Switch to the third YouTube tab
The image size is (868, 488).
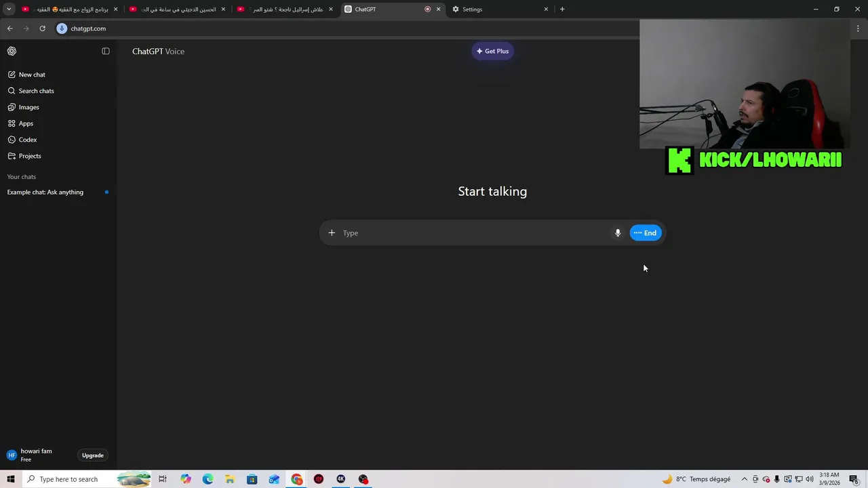[x=283, y=9]
